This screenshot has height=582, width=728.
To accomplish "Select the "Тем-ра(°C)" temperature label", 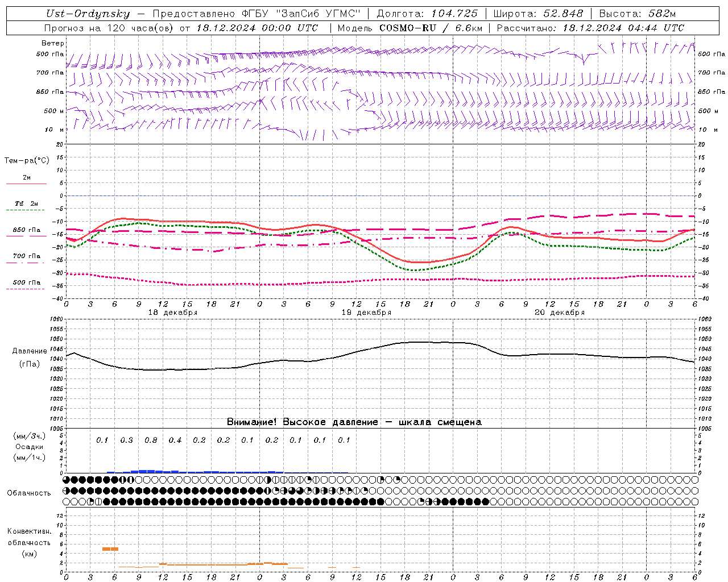I will click(x=27, y=161).
